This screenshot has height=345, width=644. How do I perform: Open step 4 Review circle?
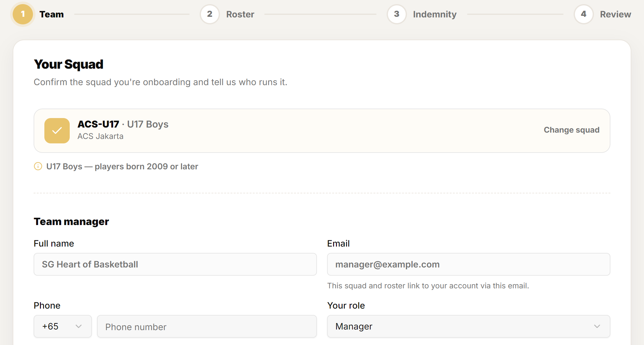coord(584,14)
